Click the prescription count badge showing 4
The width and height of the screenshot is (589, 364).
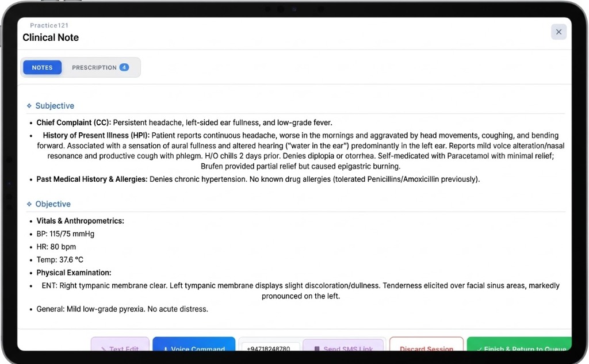click(124, 67)
